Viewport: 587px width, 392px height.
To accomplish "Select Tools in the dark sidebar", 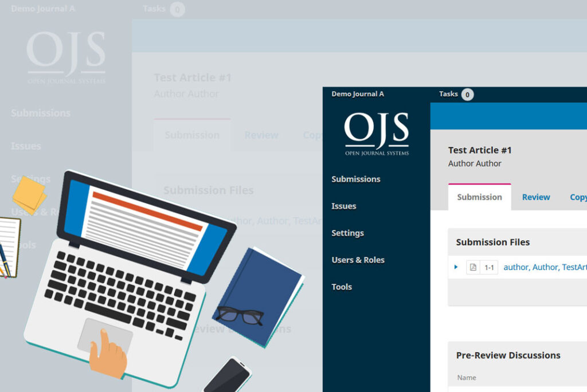I will 342,287.
